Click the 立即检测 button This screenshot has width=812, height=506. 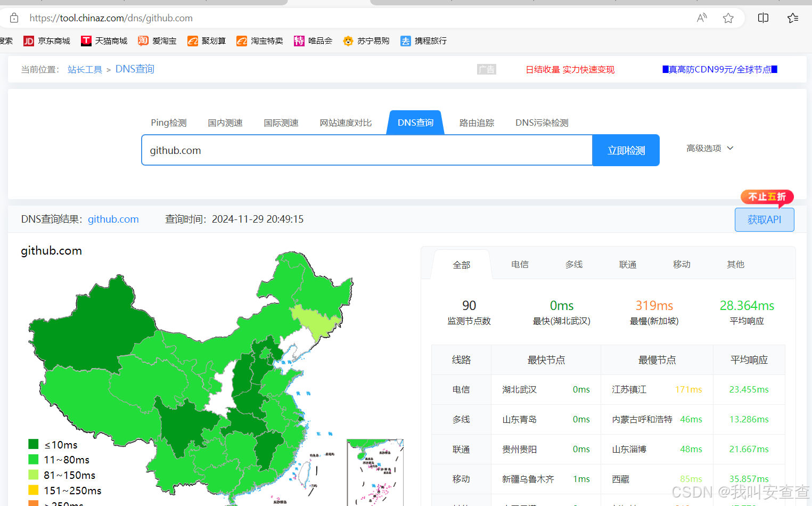coord(626,150)
